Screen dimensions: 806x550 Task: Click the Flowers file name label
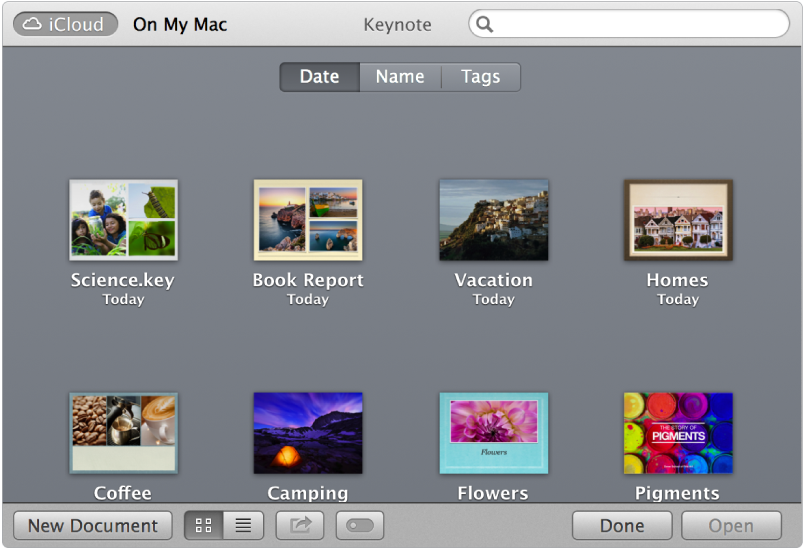click(x=493, y=493)
